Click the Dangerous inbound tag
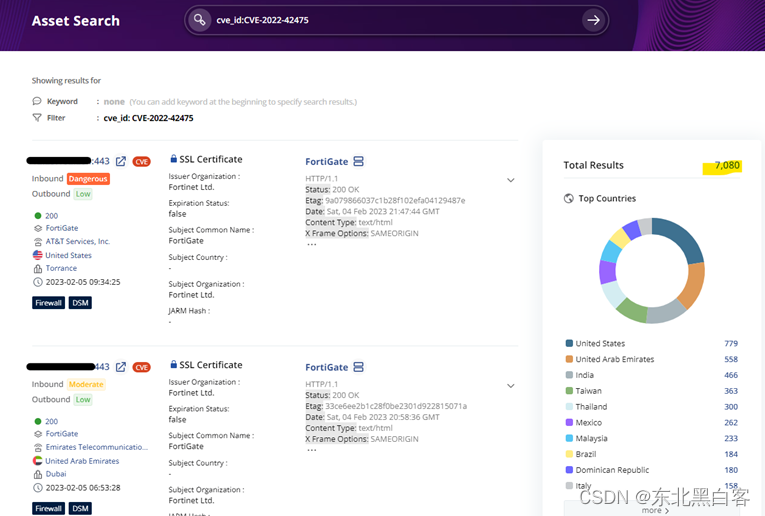The height and width of the screenshot is (516, 765). pos(88,179)
